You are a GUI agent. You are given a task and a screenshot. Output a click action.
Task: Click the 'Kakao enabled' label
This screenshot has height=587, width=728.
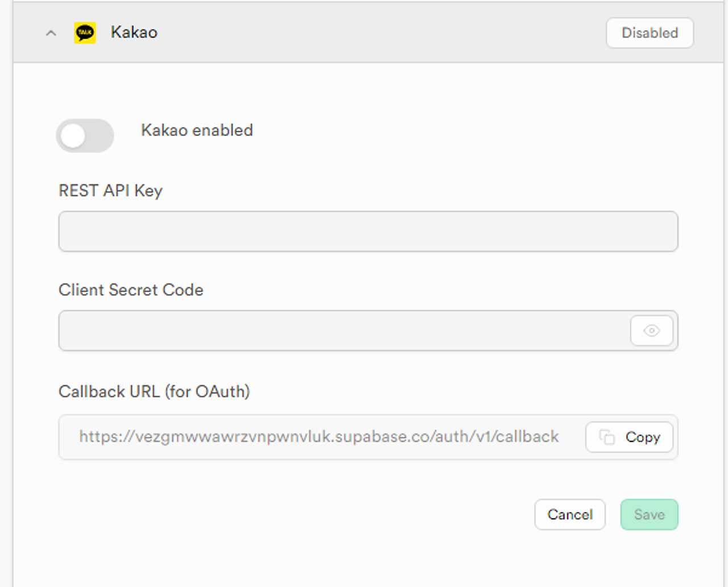pos(197,130)
